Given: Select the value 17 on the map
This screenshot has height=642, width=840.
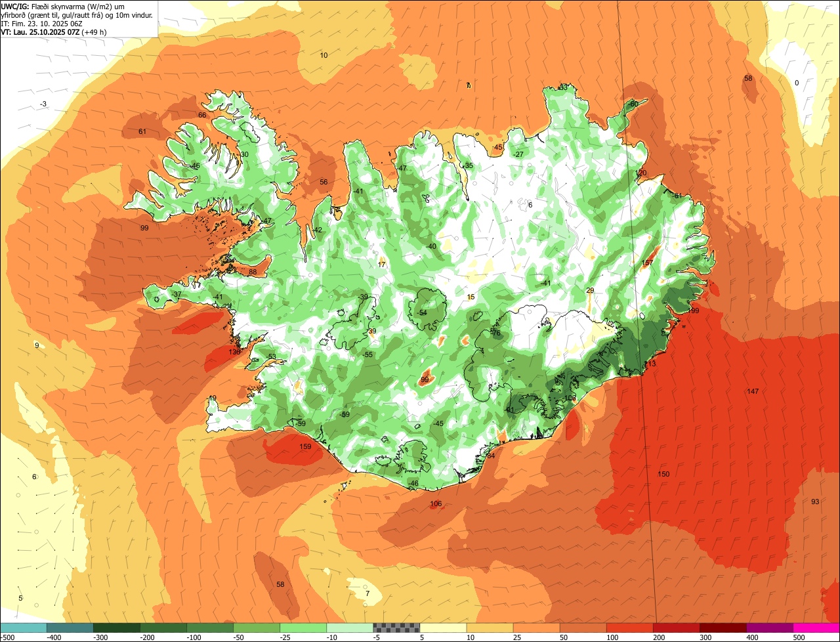Looking at the screenshot, I should pos(382,264).
